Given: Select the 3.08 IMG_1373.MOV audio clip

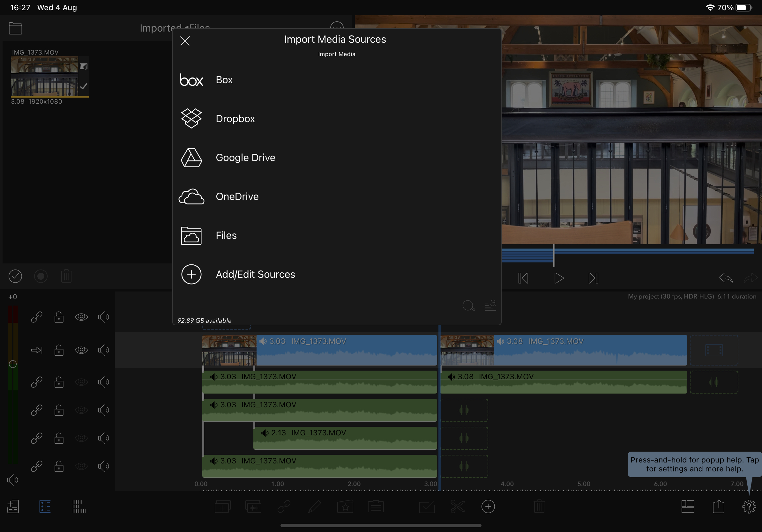Looking at the screenshot, I should [564, 382].
